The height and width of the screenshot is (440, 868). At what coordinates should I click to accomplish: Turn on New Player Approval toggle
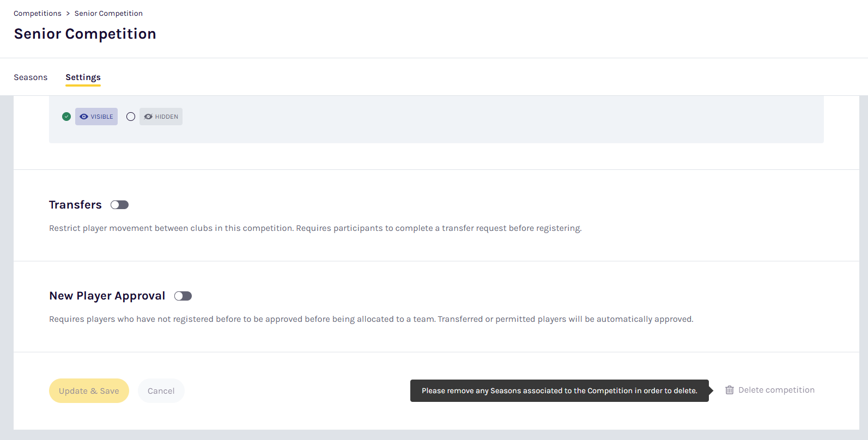[183, 296]
